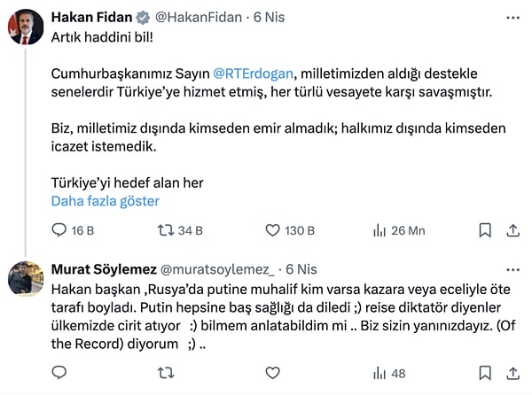This screenshot has width=532, height=395.
Task: Open the @muratsoylemez_ handle link
Action: coord(217,268)
